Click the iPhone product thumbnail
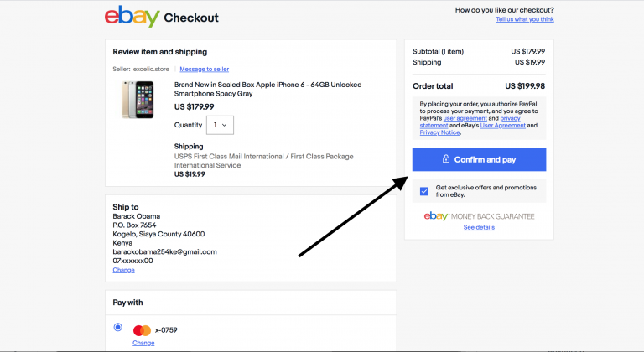Image resolution: width=644 pixels, height=352 pixels. (x=138, y=99)
